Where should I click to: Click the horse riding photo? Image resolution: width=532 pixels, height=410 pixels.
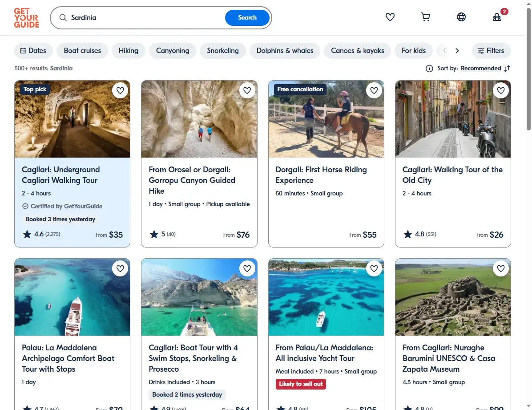point(326,119)
